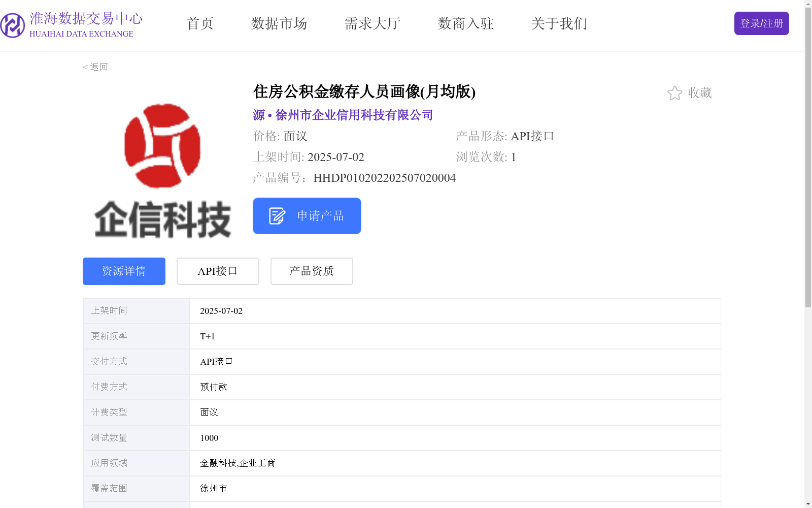Select the 资源详情 tab
Screen dimensions: 812x508
[x=124, y=271]
